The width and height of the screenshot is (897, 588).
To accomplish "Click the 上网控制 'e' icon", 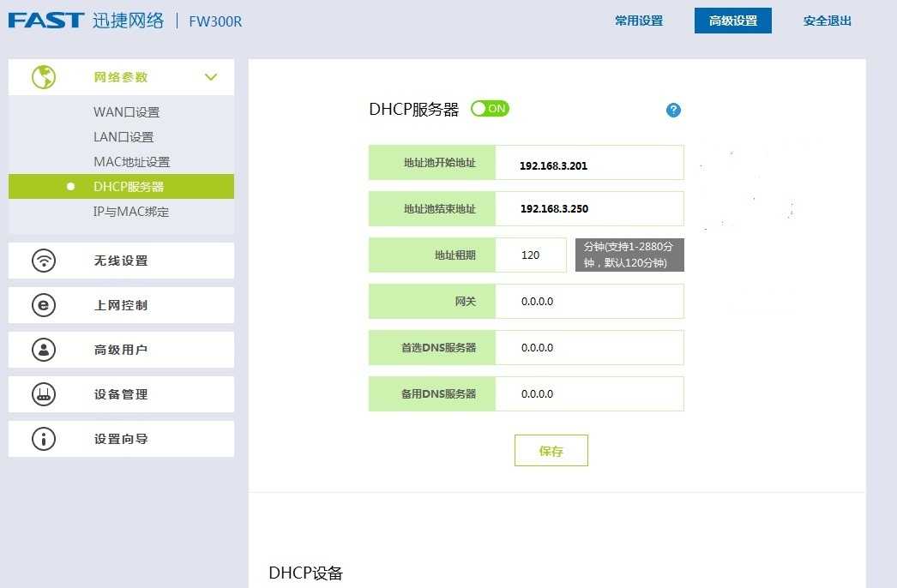I will [43, 305].
